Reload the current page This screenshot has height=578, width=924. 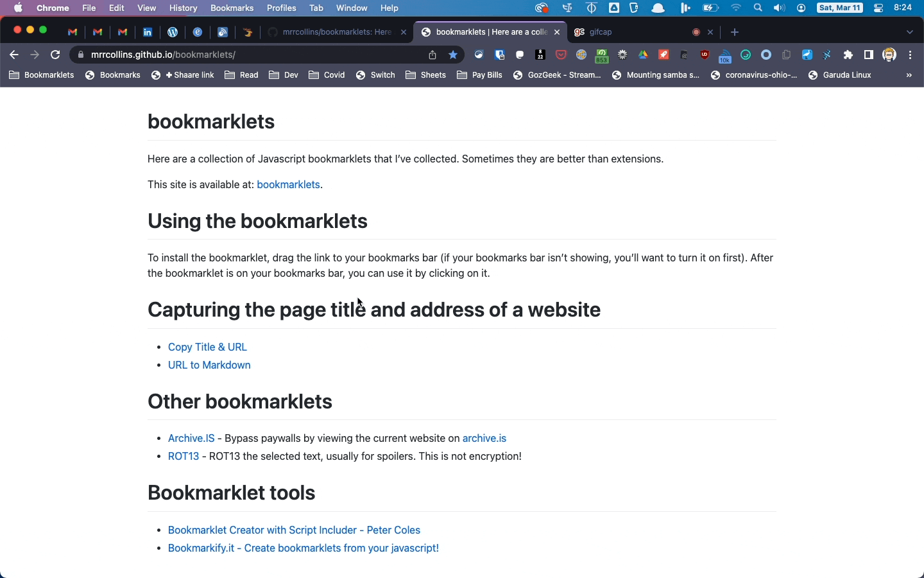(x=56, y=55)
